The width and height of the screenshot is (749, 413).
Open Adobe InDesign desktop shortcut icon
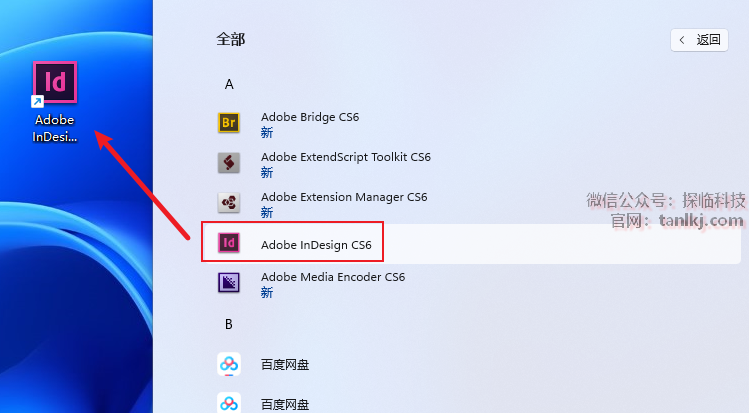pos(55,83)
